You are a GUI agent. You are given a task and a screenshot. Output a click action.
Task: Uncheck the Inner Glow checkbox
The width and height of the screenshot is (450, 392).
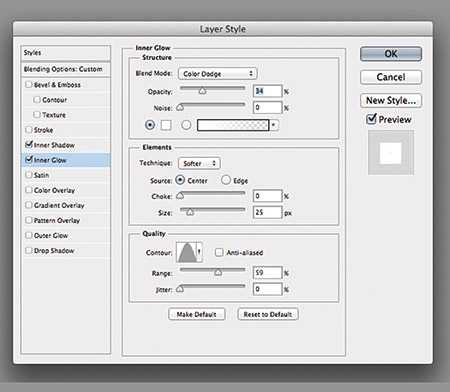(x=29, y=159)
